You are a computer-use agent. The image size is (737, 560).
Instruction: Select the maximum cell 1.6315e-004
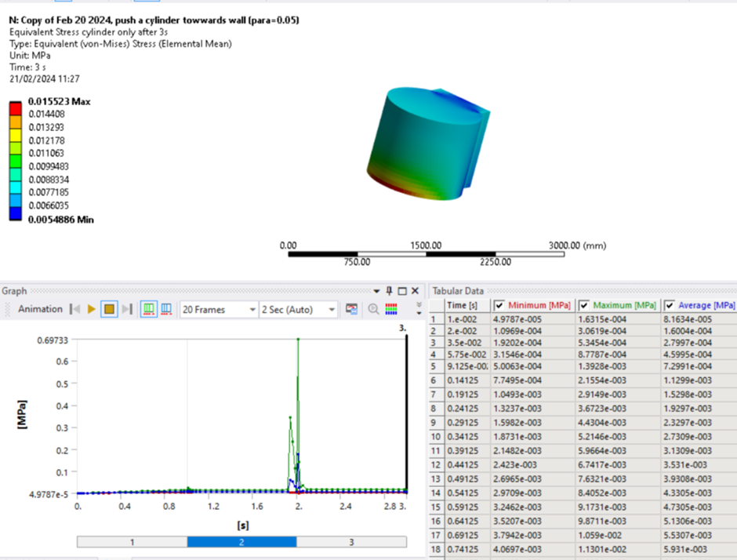619,319
